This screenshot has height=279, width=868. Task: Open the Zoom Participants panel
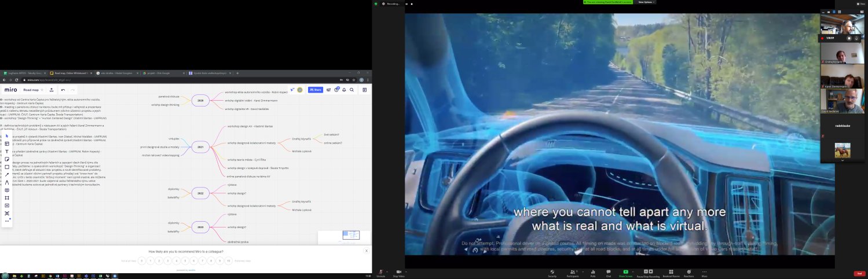[x=573, y=272]
